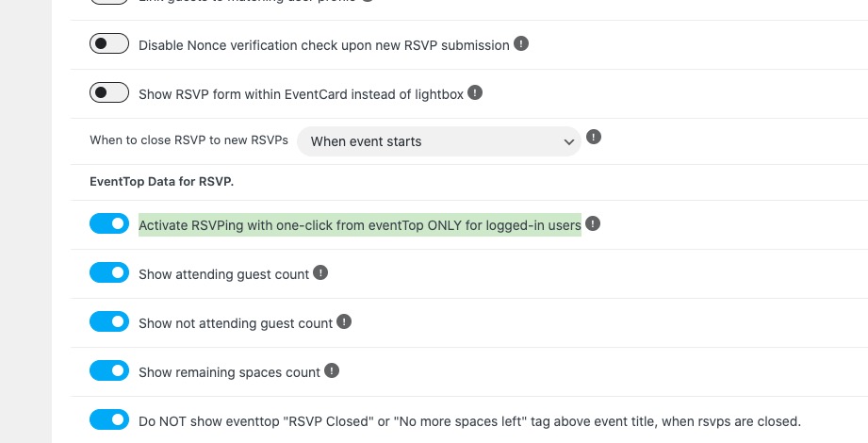This screenshot has width=868, height=443.
Task: Turn off Show attending guest count switch
Action: [109, 272]
